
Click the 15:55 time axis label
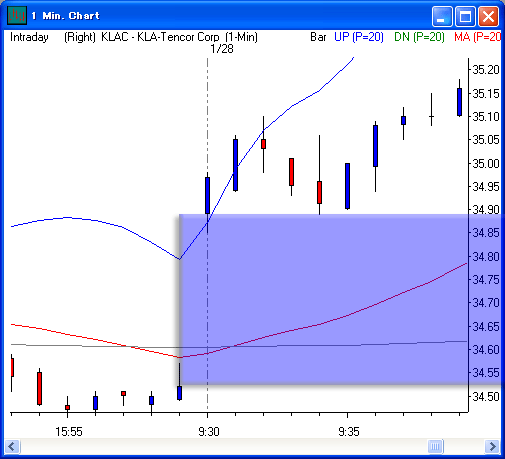[x=69, y=432]
